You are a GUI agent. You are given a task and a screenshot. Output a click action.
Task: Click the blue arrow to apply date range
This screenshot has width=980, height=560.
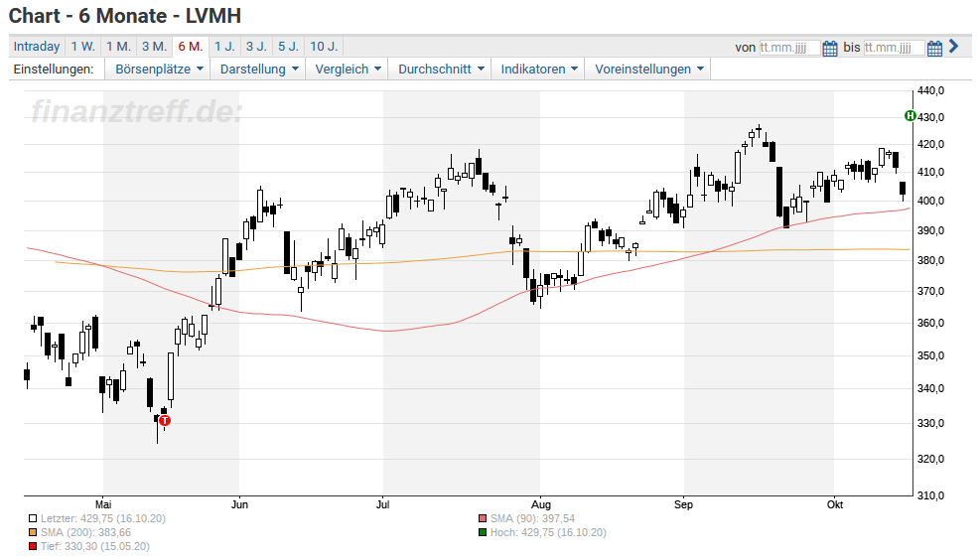coord(953,47)
